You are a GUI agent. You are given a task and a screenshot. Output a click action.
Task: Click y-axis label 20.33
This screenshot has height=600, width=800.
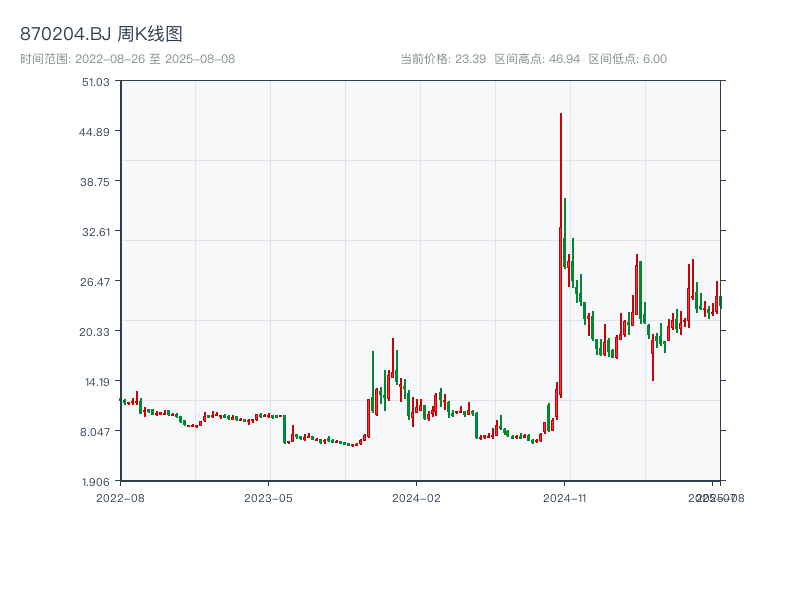[94, 332]
